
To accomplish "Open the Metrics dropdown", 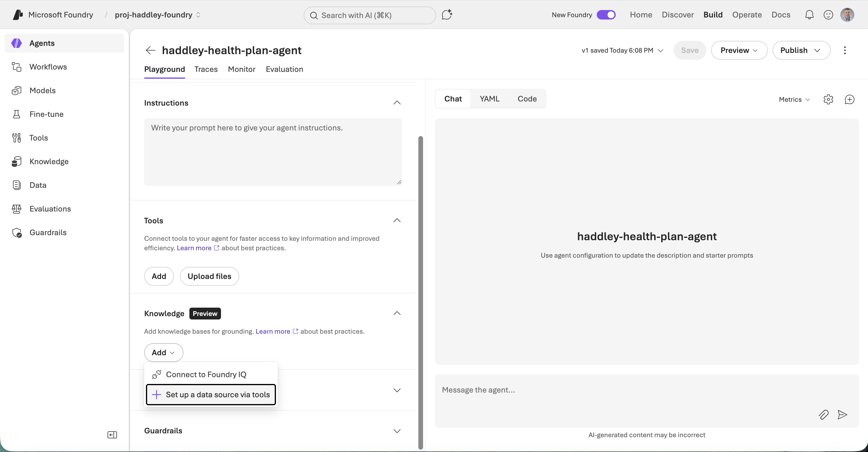I will click(794, 99).
